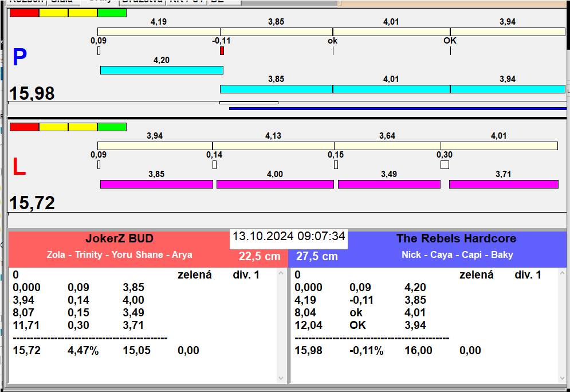The width and height of the screenshot is (570, 392).
Task: Open the Družstva tab
Action: [141, 2]
